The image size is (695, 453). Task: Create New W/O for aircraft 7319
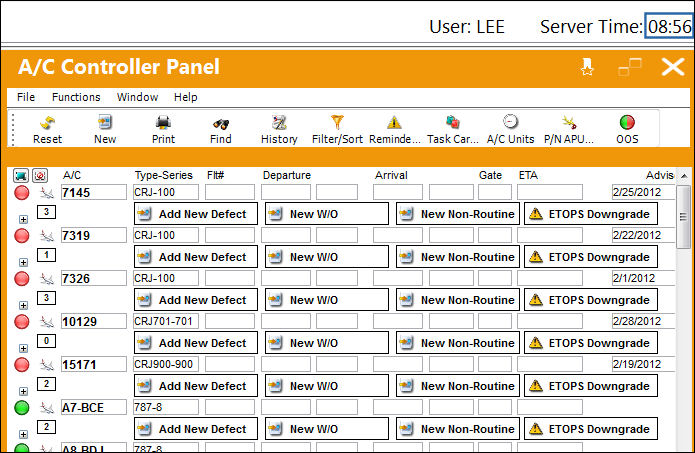point(327,257)
